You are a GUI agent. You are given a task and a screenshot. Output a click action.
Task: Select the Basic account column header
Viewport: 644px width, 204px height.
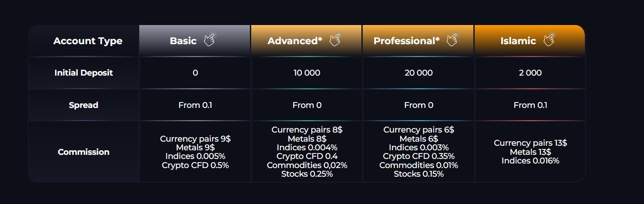[183, 41]
